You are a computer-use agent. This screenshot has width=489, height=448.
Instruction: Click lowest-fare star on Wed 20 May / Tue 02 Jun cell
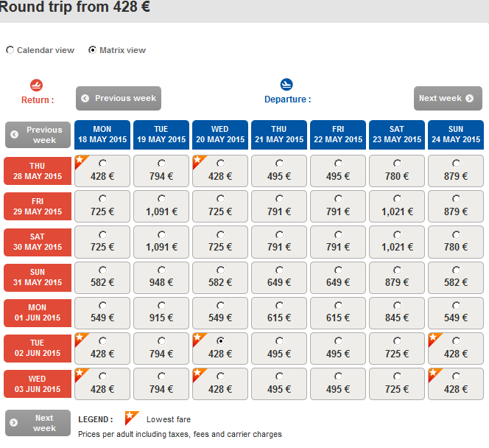tap(198, 338)
